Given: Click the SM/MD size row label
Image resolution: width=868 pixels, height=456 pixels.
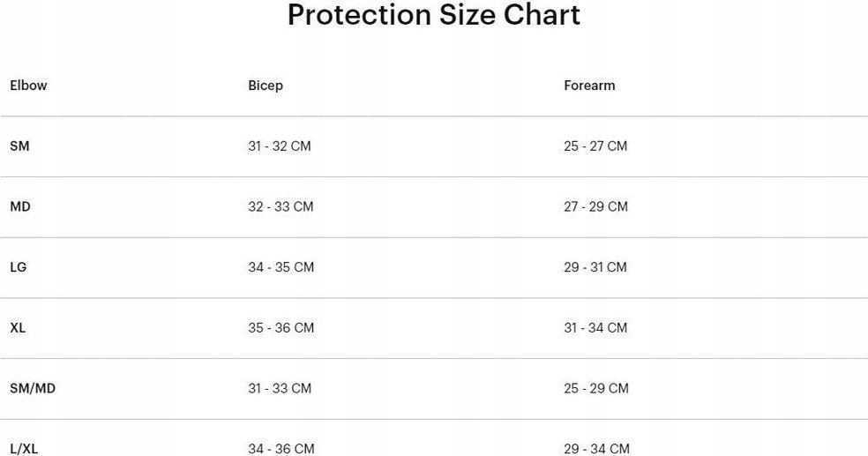Looking at the screenshot, I should (33, 388).
